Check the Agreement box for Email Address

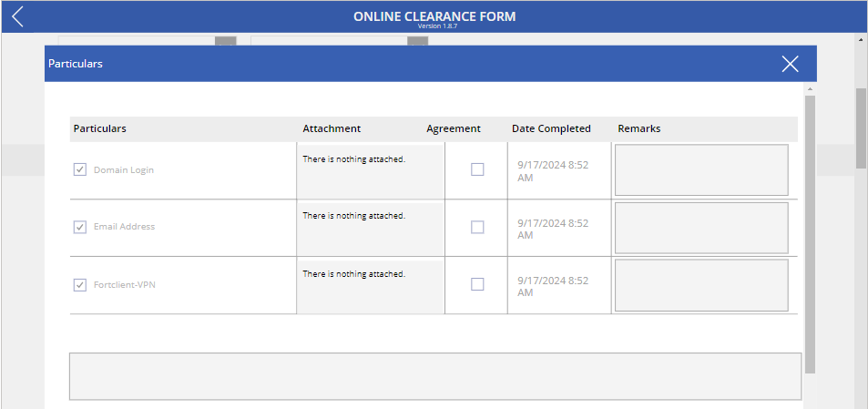(x=477, y=227)
